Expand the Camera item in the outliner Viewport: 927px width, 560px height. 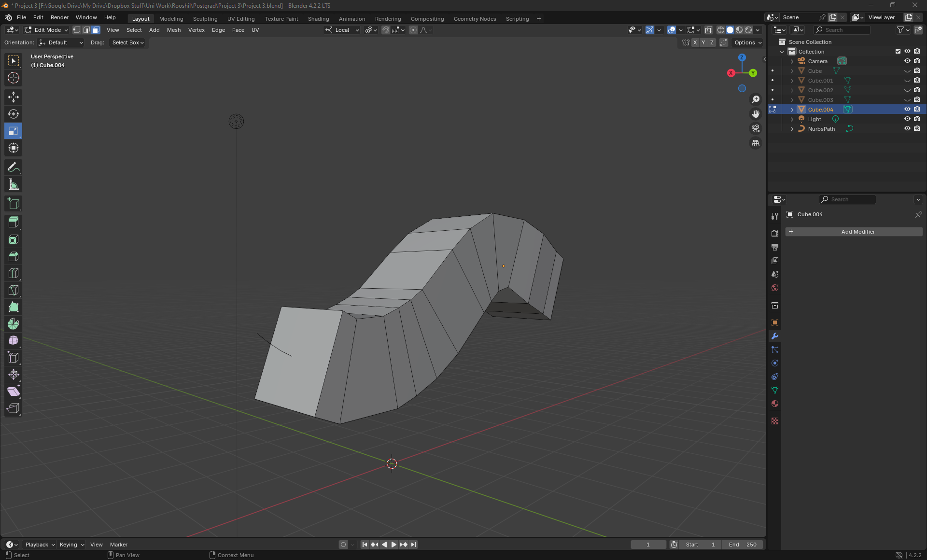click(x=792, y=61)
